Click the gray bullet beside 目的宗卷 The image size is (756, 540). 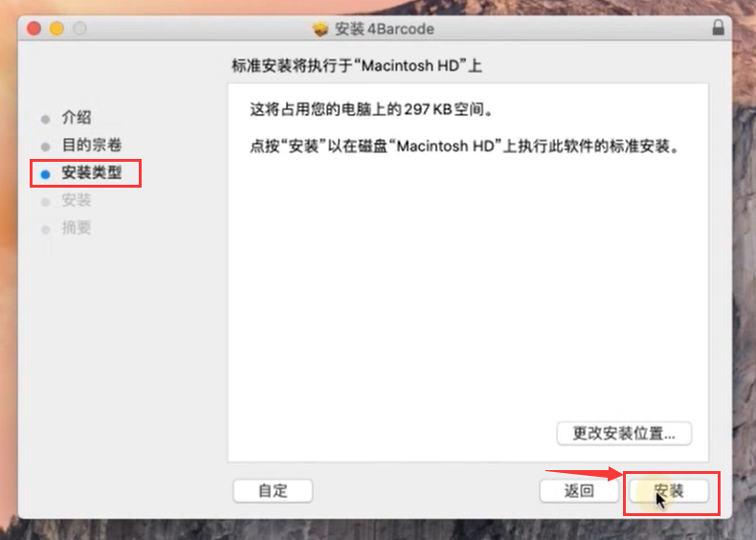click(45, 146)
